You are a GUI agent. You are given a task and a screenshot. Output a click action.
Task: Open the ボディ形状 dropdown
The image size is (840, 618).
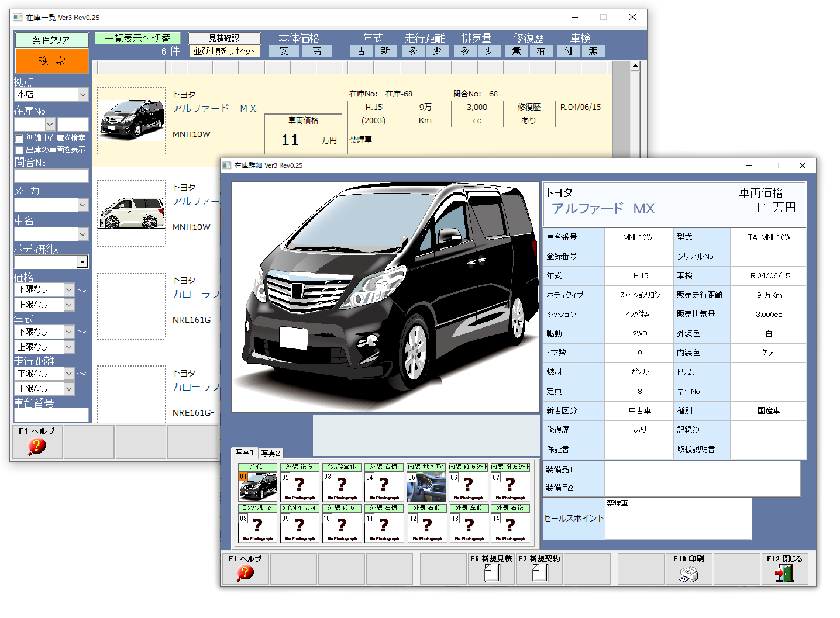[82, 262]
